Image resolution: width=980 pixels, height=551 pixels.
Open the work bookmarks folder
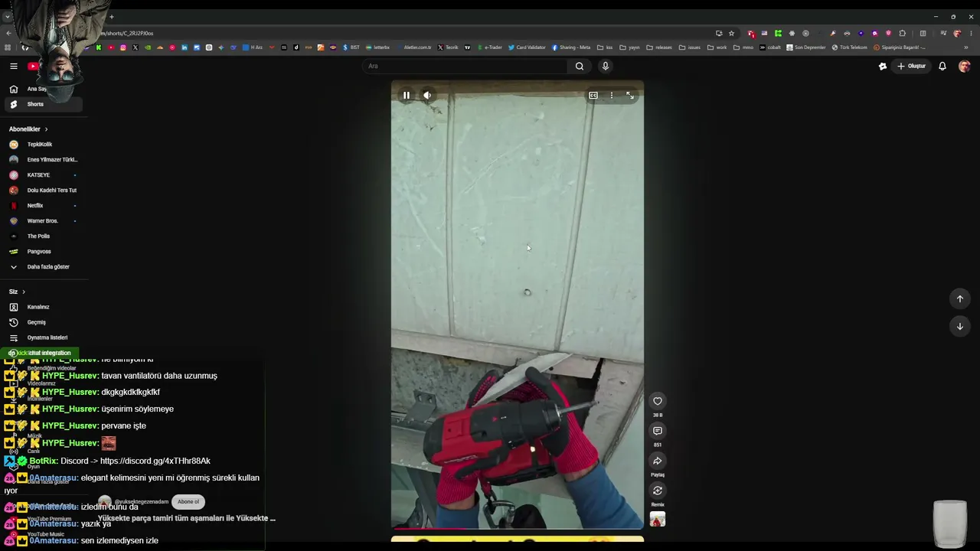(717, 47)
